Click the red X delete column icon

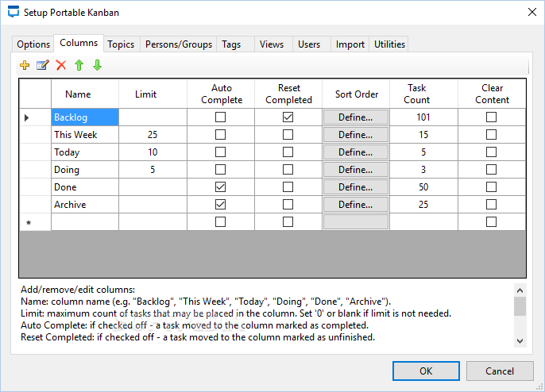pos(61,65)
